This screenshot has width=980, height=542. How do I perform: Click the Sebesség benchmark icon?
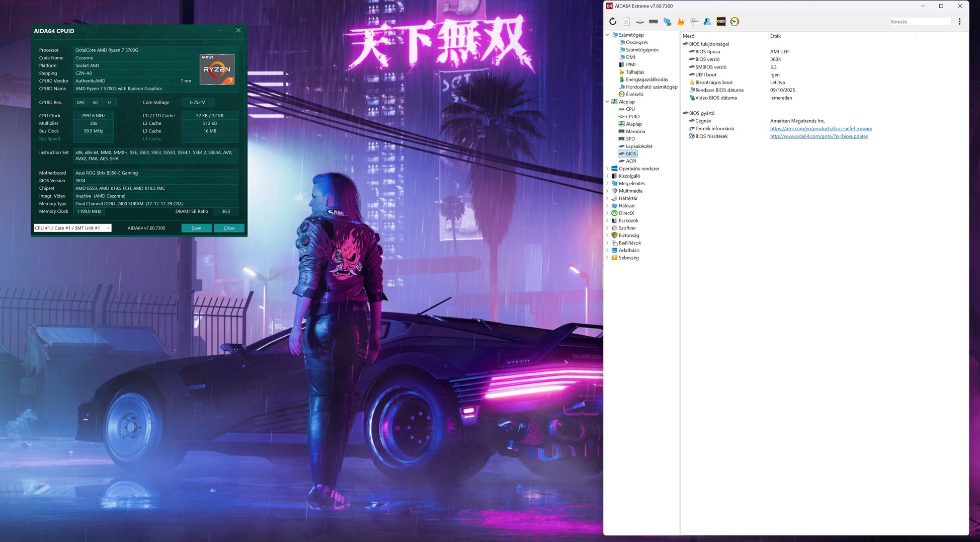[614, 258]
